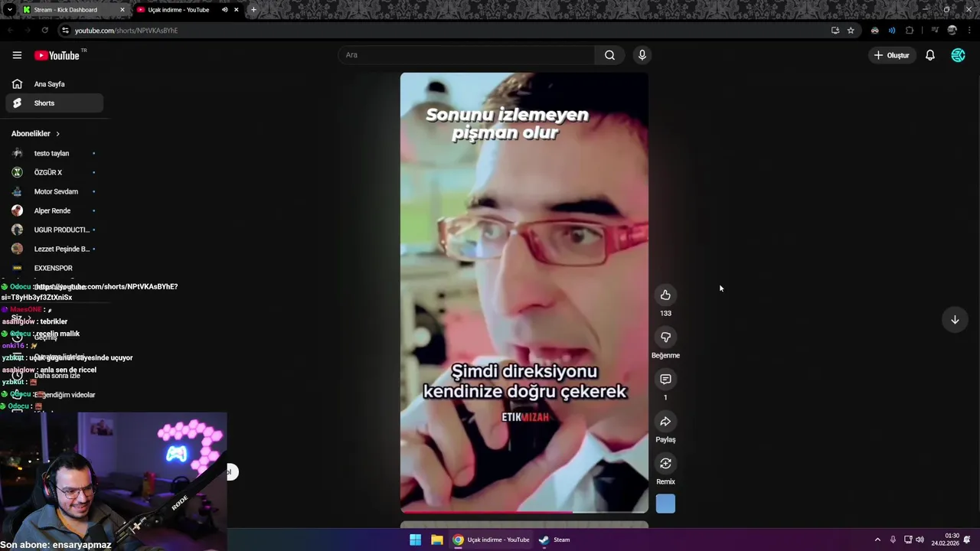980x551 pixels.
Task: Open the Windows notification bell in tray
Action: pos(967,540)
